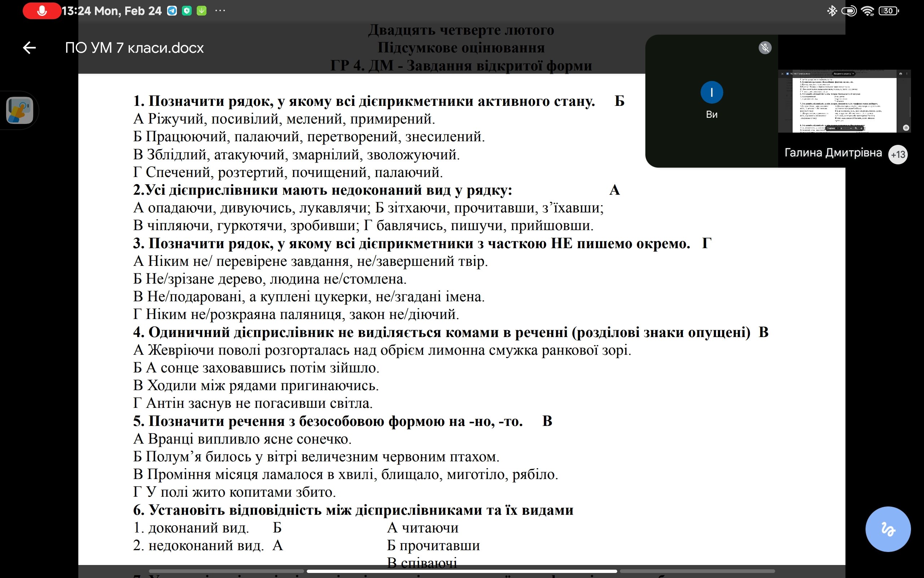Tap the Ви label under avatar
The image size is (924, 578).
712,114
